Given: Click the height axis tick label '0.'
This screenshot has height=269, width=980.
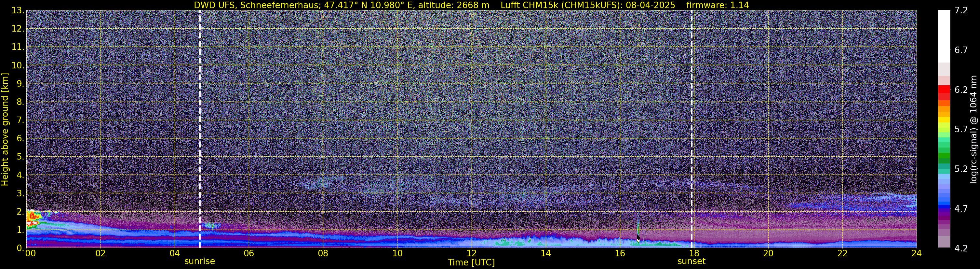Looking at the screenshot, I should click(20, 248).
